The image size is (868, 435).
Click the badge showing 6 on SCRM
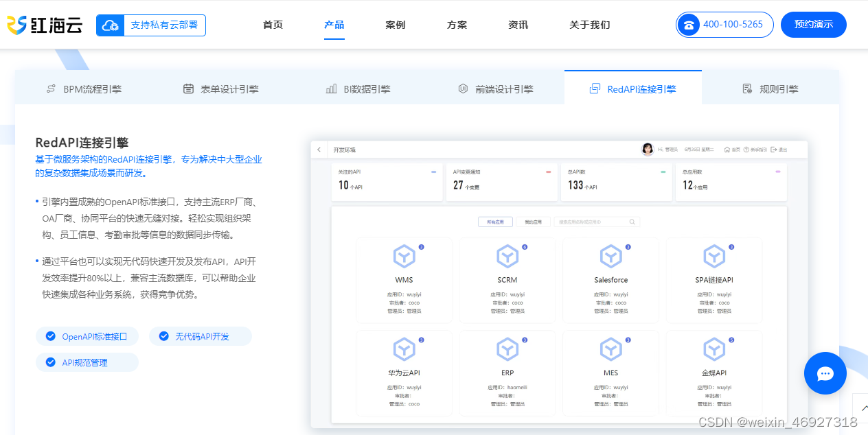(525, 247)
